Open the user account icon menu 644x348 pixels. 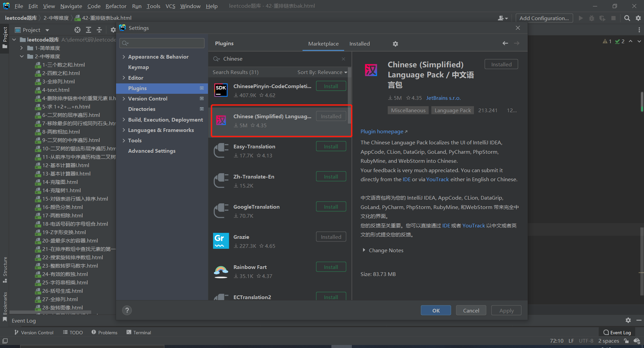[x=502, y=18]
